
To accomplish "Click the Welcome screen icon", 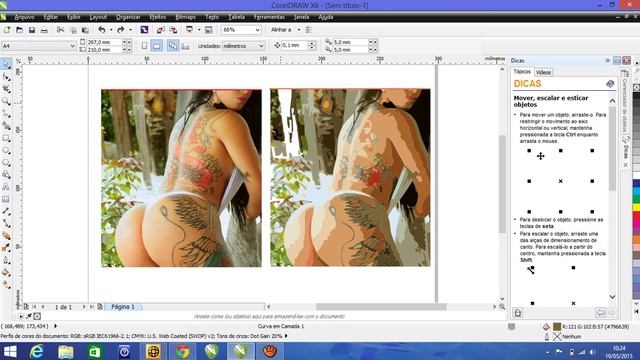I will [209, 30].
